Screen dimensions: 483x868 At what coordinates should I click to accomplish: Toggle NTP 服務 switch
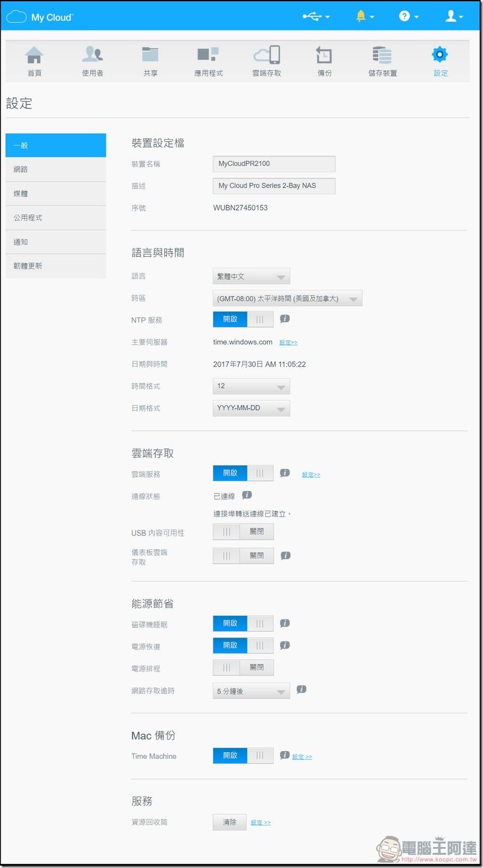click(243, 319)
